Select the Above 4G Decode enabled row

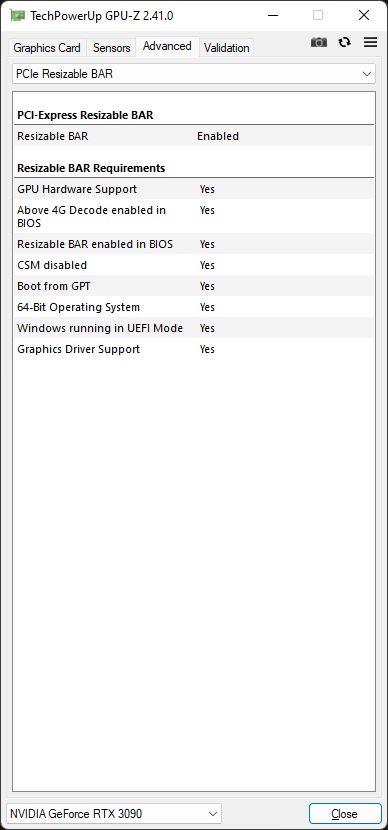[194, 216]
